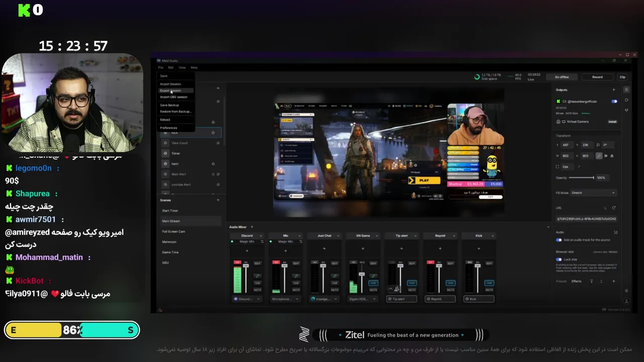The image size is (644, 362).
Task: Add a new scene with Scenes plus icon
Action: click(218, 200)
